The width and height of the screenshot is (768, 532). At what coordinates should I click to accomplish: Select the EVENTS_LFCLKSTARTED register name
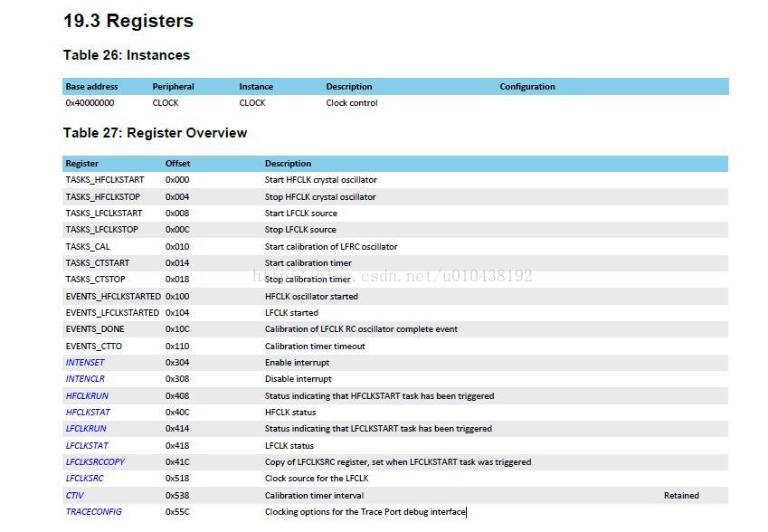click(x=112, y=312)
